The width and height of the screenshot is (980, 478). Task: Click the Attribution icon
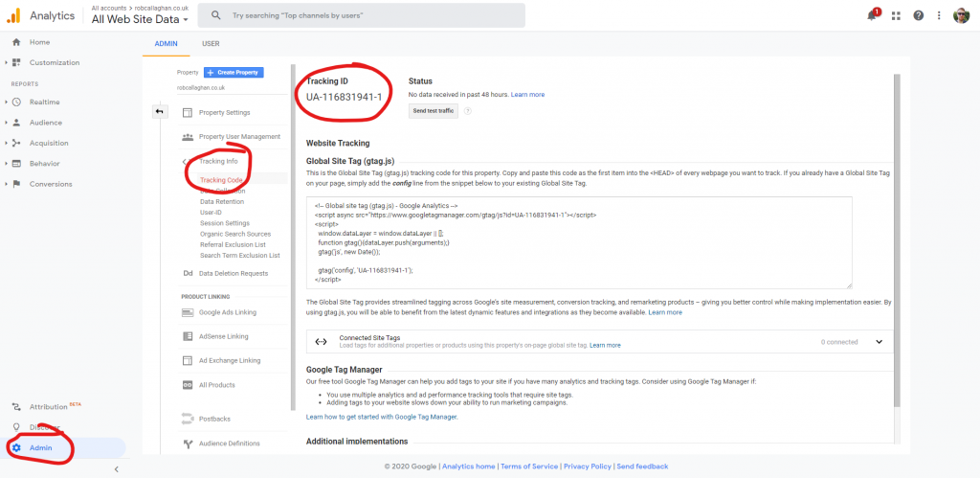(x=17, y=407)
